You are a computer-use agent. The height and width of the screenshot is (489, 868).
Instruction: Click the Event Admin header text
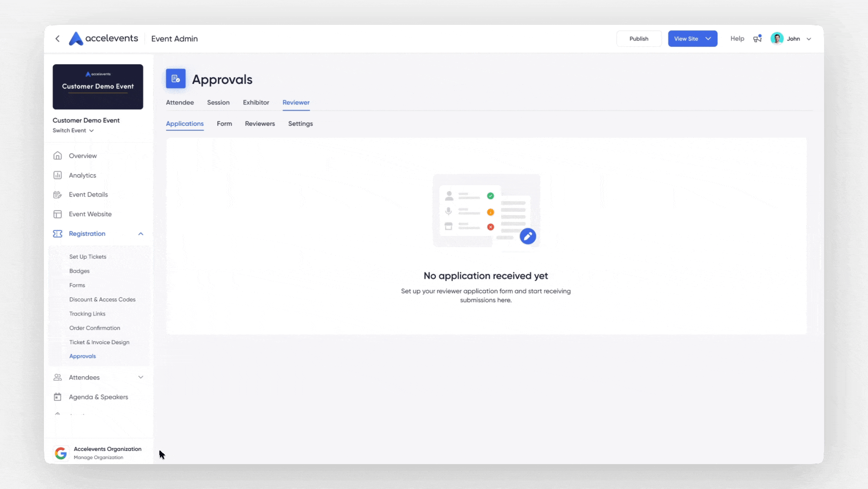click(174, 39)
